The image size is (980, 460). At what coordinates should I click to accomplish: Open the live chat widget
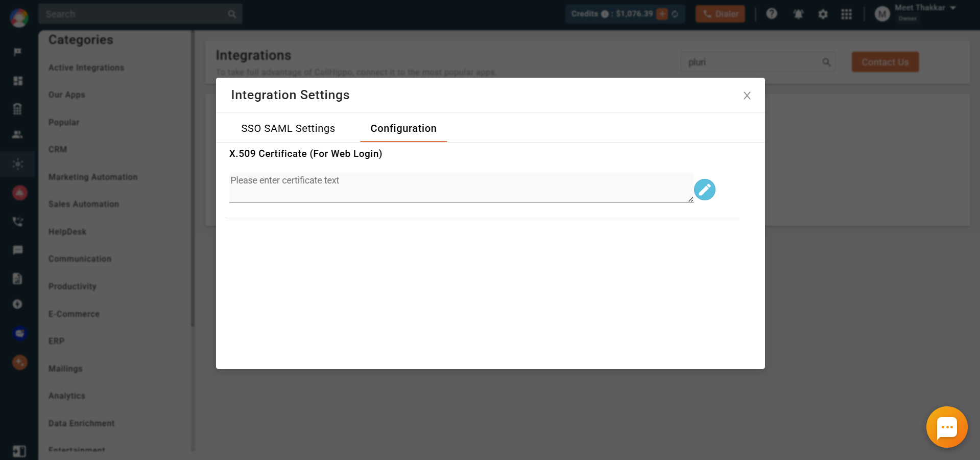click(947, 427)
